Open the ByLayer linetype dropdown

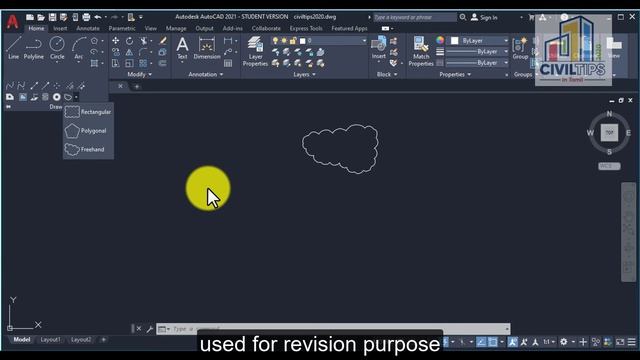point(506,63)
